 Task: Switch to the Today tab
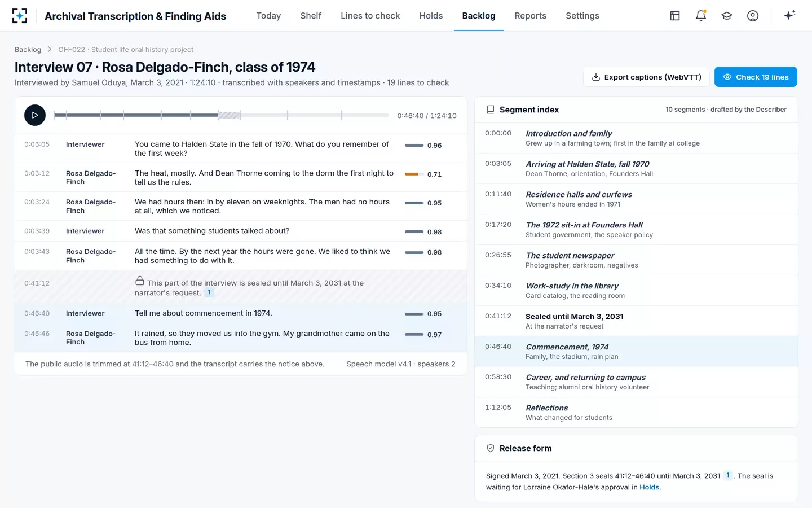pos(268,16)
